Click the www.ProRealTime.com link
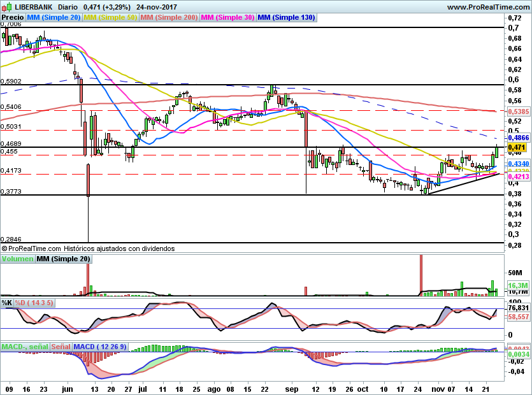 [488, 7]
